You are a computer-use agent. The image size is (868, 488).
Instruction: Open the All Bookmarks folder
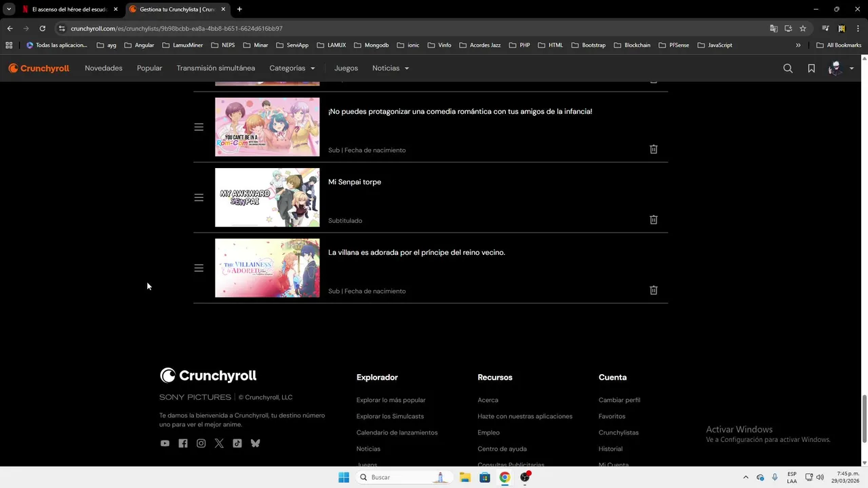tap(839, 45)
